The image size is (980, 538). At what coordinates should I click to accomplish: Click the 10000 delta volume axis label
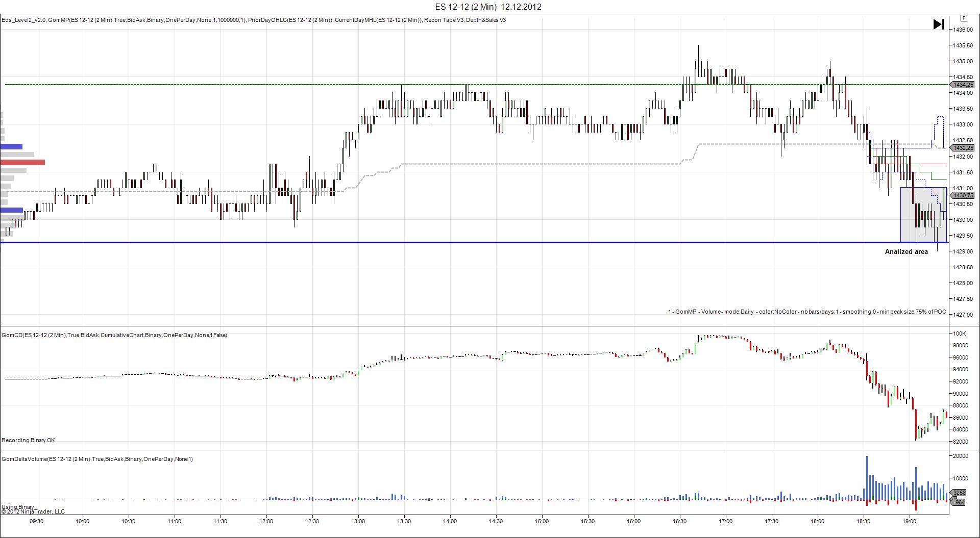961,478
